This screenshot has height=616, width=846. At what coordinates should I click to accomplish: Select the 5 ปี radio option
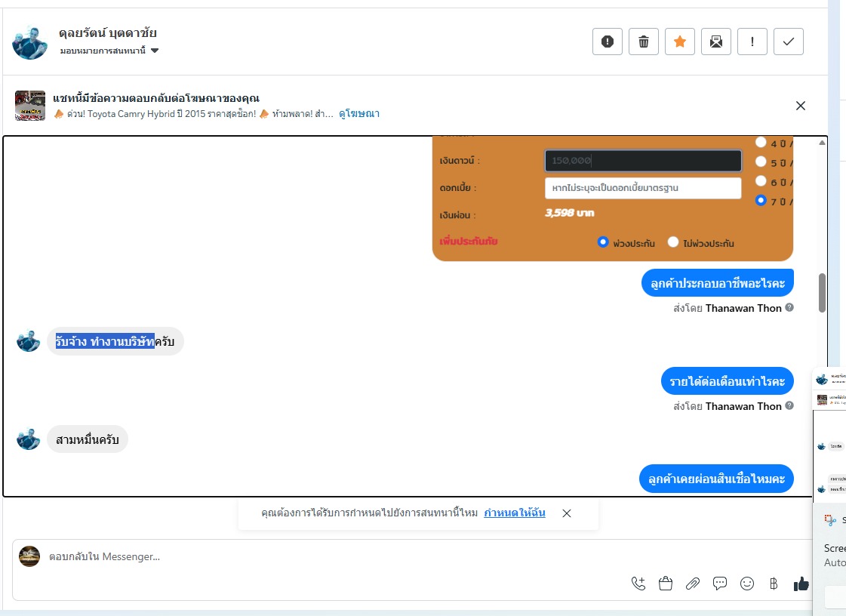pos(761,162)
